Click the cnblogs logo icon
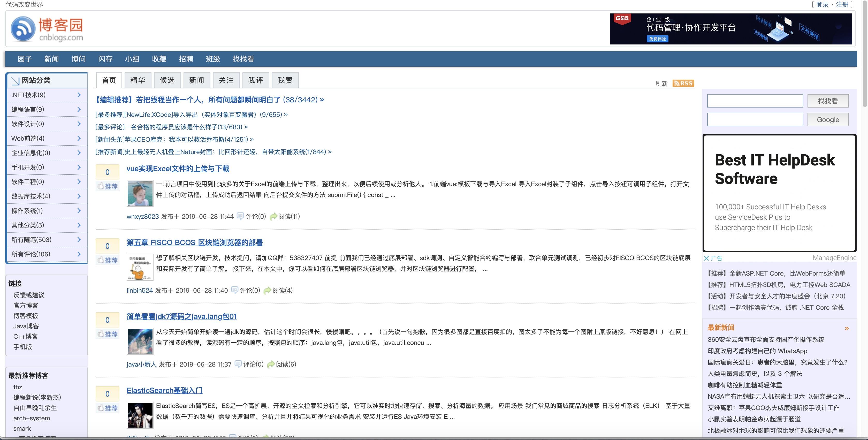 (x=23, y=29)
